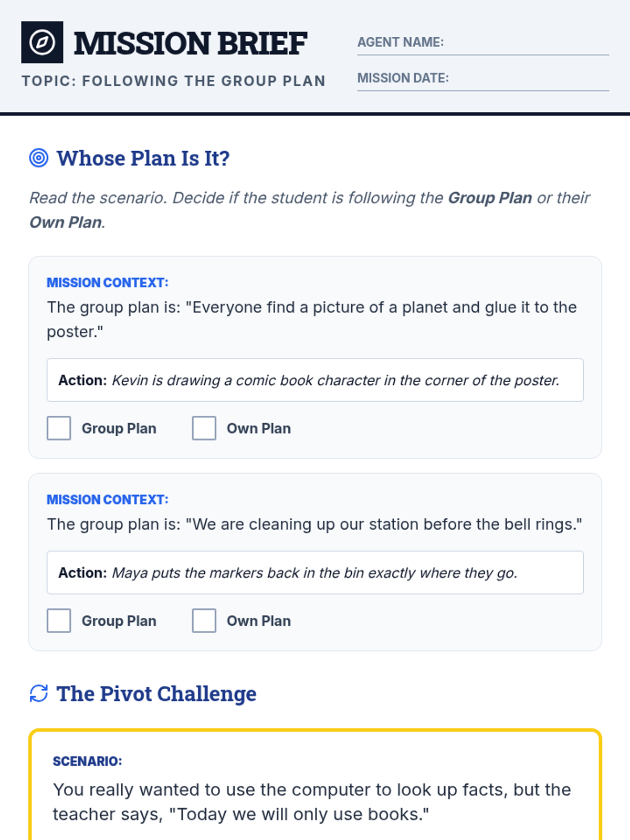The width and height of the screenshot is (630, 840).
Task: Click the Topic: Following the Group Plan subtitle
Action: click(173, 81)
